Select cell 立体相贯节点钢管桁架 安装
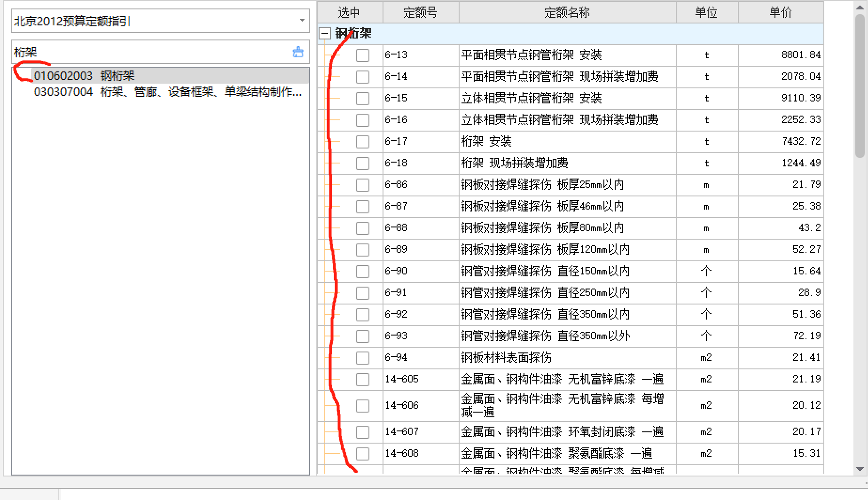Screen dimensions: 868x500 567,98
